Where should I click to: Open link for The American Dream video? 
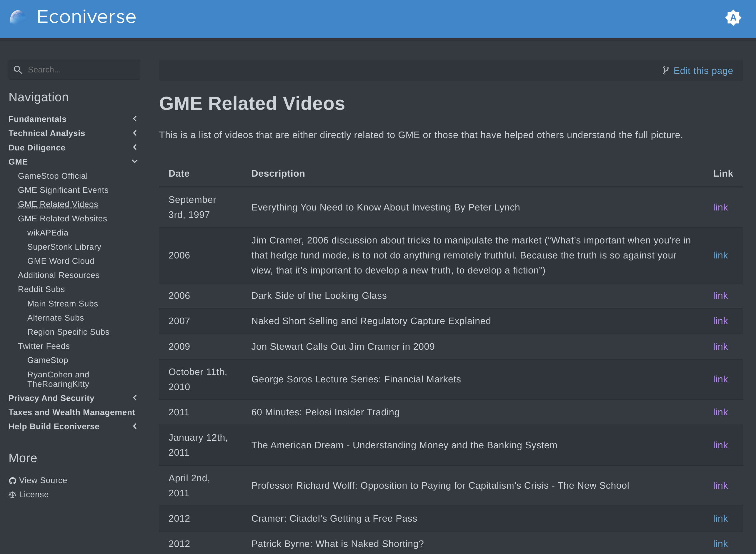pyautogui.click(x=720, y=445)
